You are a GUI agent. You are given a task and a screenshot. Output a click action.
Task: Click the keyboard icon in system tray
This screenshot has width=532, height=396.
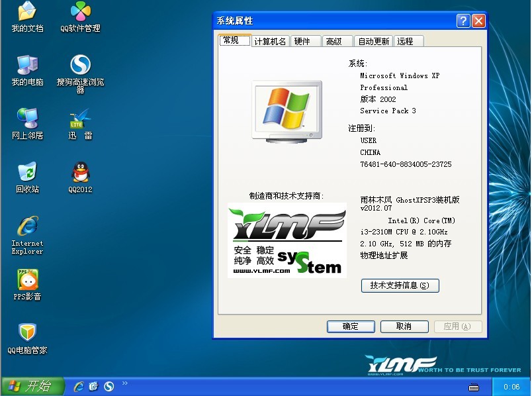coord(474,387)
